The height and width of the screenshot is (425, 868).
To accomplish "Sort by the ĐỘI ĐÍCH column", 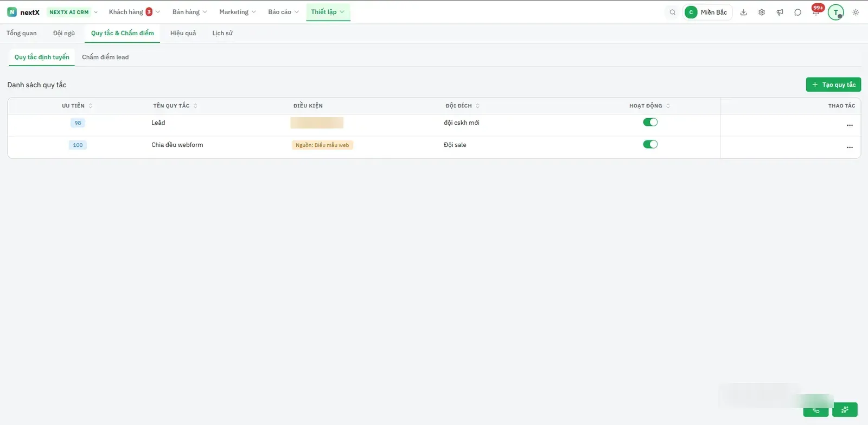I will [463, 106].
